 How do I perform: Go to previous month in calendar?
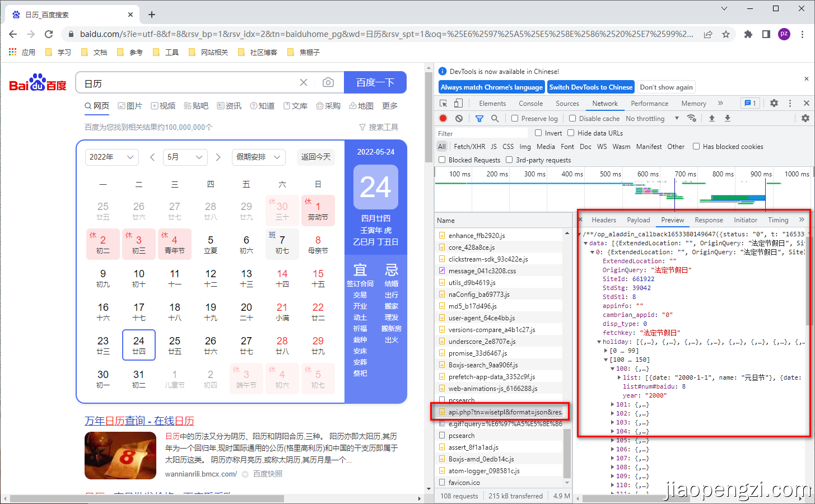152,157
